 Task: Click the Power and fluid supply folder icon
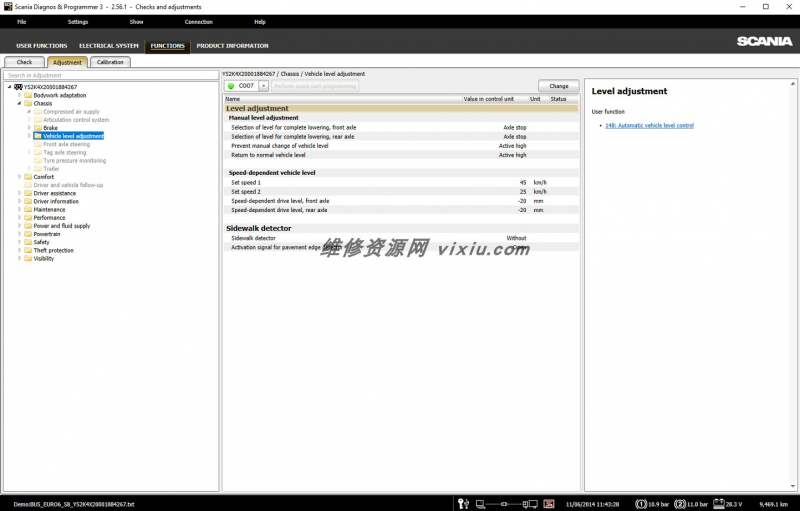(28, 226)
